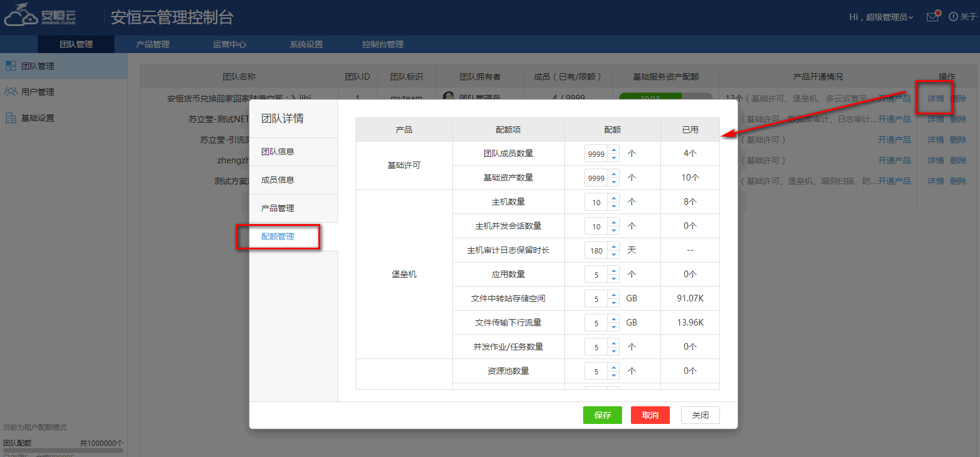Click team management sidebar icon
Screen dimensions: 980x457
pos(11,66)
